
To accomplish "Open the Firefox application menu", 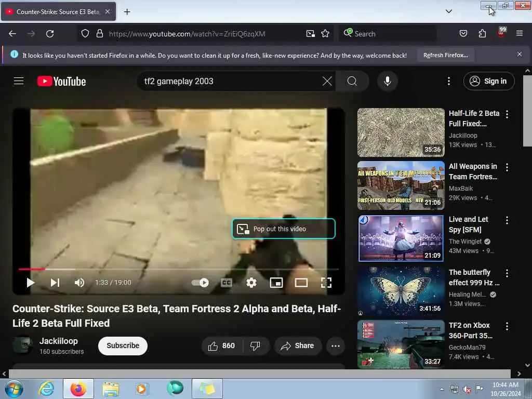I will (x=520, y=33).
